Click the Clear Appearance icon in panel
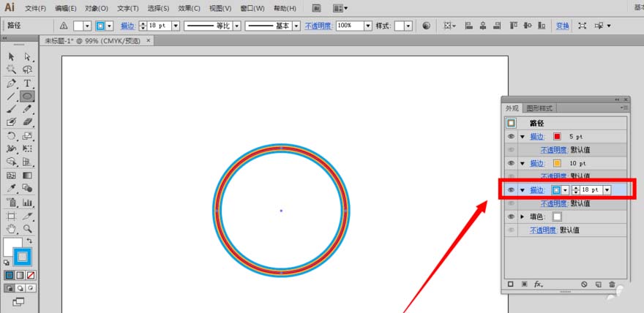This screenshot has height=313, width=644. pos(585,284)
